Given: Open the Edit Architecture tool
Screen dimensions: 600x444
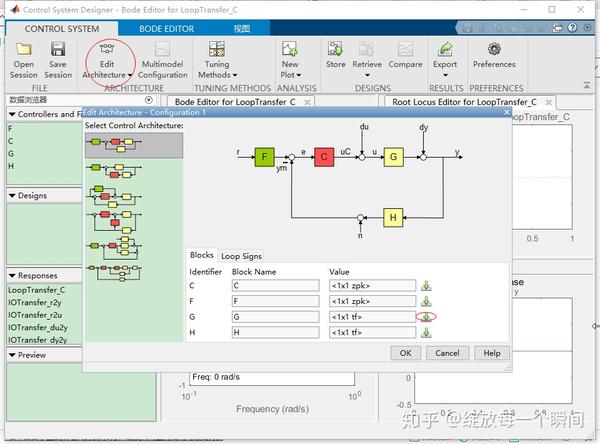Looking at the screenshot, I should (x=107, y=60).
